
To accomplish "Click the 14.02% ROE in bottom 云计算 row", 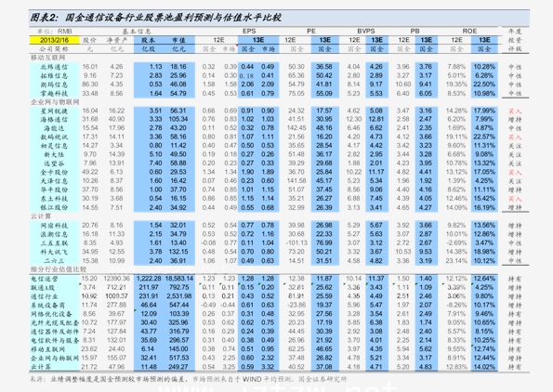I will click(484, 367).
